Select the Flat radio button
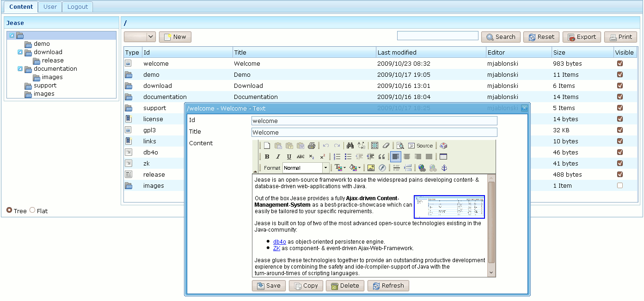The height and width of the screenshot is (301, 644). coord(32,210)
